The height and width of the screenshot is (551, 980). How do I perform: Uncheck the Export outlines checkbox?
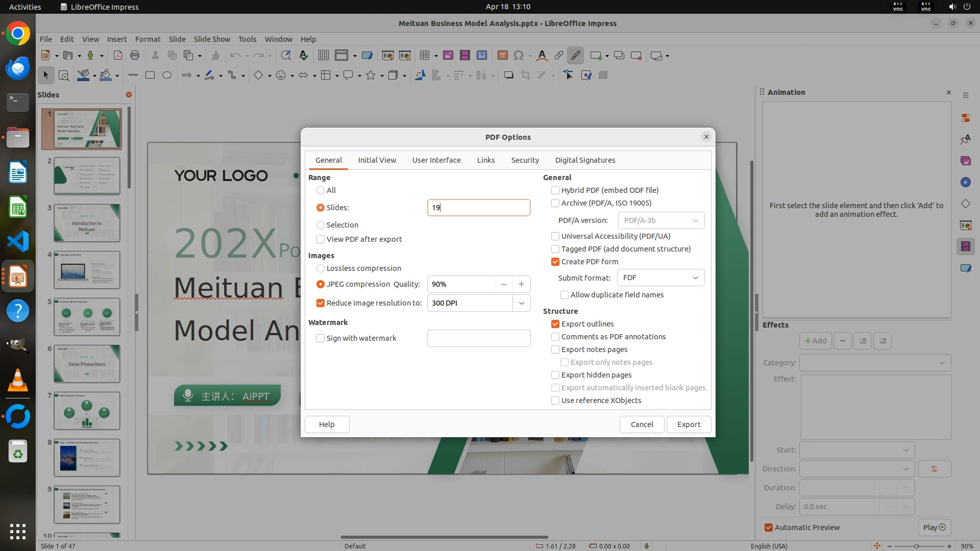tap(555, 324)
